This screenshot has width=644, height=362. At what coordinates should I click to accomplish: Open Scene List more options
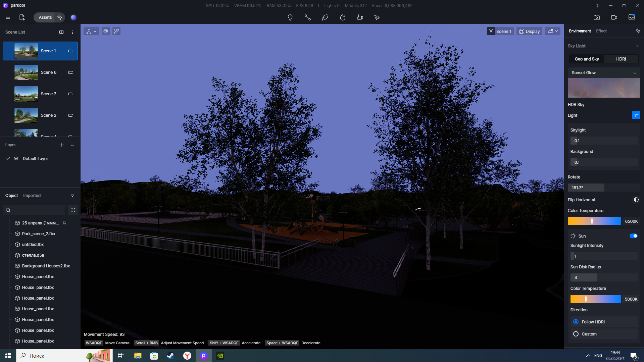[x=72, y=32]
